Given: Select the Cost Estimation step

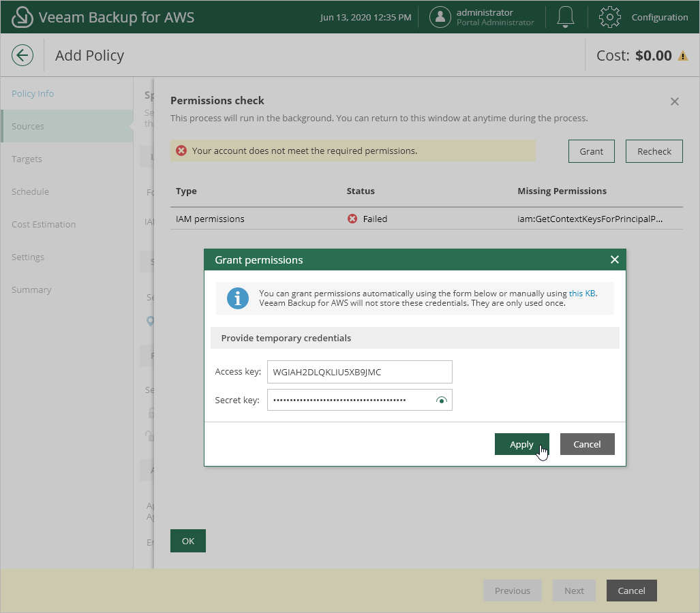Looking at the screenshot, I should (44, 224).
